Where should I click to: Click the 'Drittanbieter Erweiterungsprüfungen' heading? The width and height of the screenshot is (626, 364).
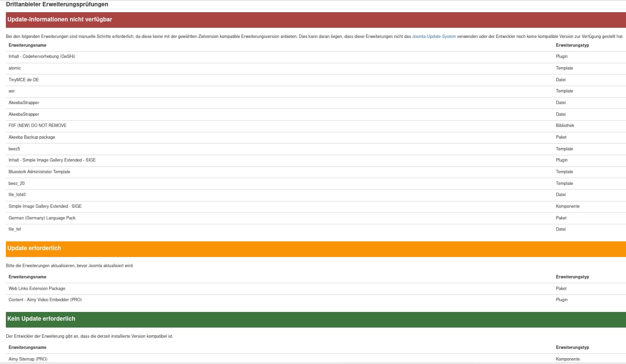pyautogui.click(x=57, y=4)
